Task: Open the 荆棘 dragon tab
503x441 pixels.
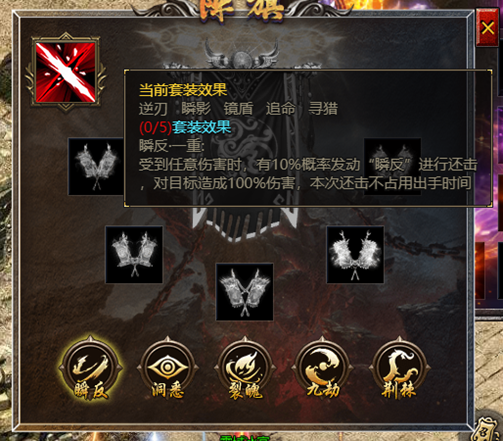Action: coord(400,369)
